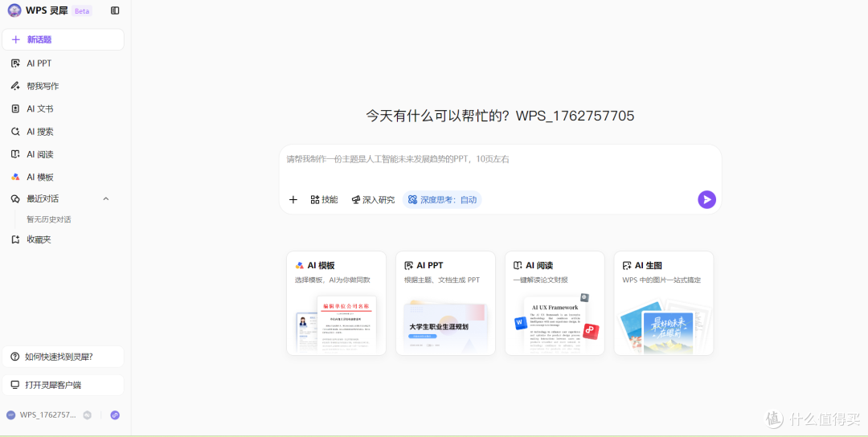Image resolution: width=868 pixels, height=437 pixels.
Task: Click the AI 模板 card title icon
Action: coord(300,266)
